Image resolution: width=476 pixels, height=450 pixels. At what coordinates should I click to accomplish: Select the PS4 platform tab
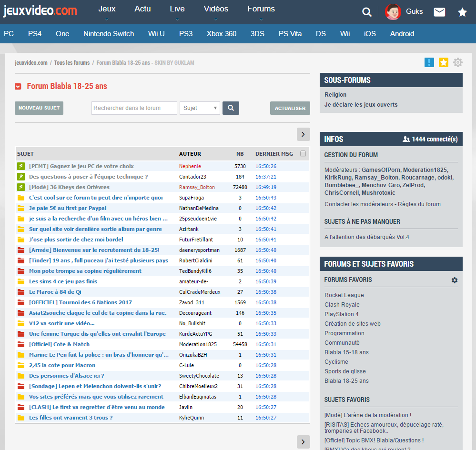click(x=35, y=34)
